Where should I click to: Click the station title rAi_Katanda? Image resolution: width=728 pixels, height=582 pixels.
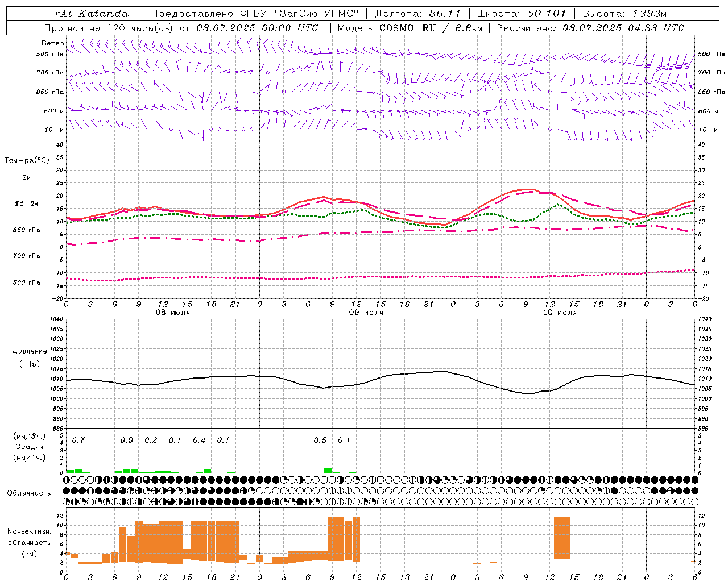pos(92,14)
